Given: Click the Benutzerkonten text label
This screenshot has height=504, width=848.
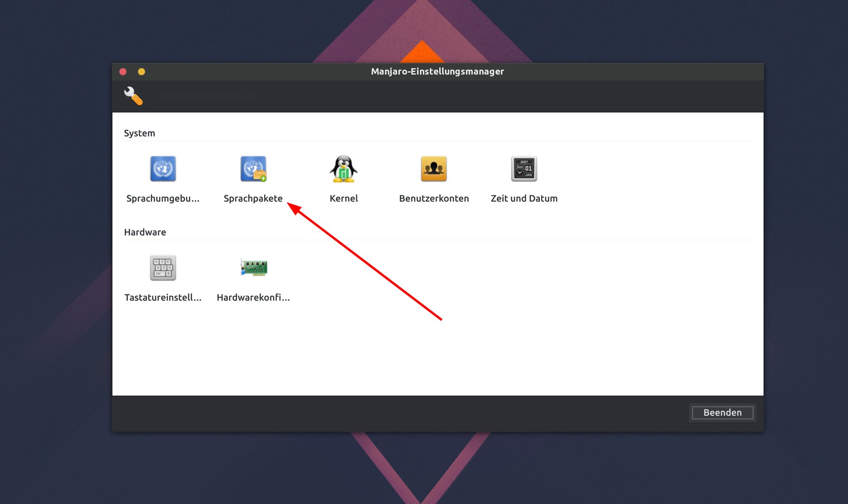Looking at the screenshot, I should (x=434, y=198).
